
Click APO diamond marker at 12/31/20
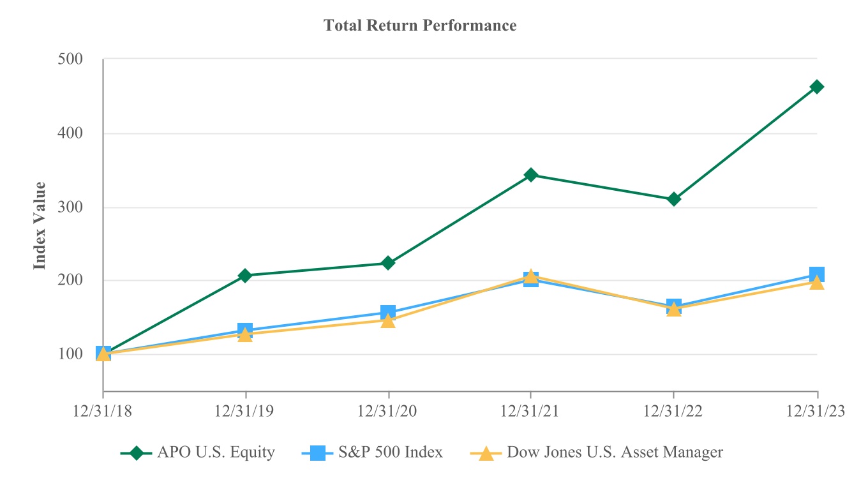click(388, 263)
